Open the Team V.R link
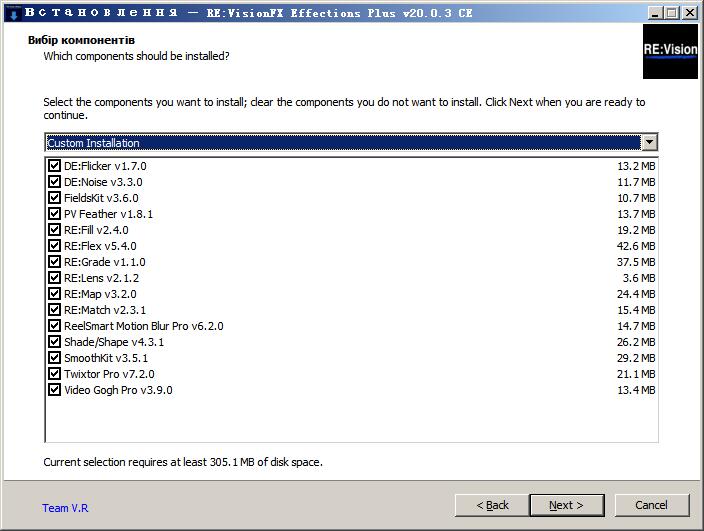 [65, 508]
